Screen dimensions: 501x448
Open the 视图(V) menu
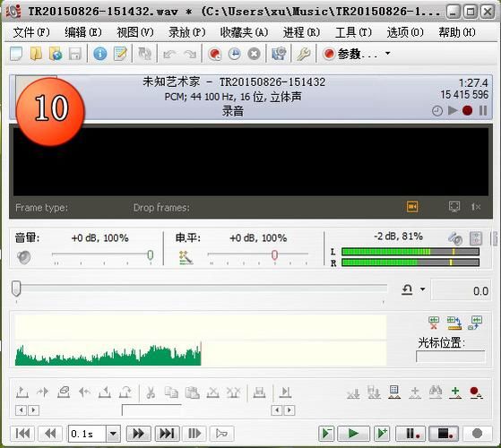[x=135, y=32]
